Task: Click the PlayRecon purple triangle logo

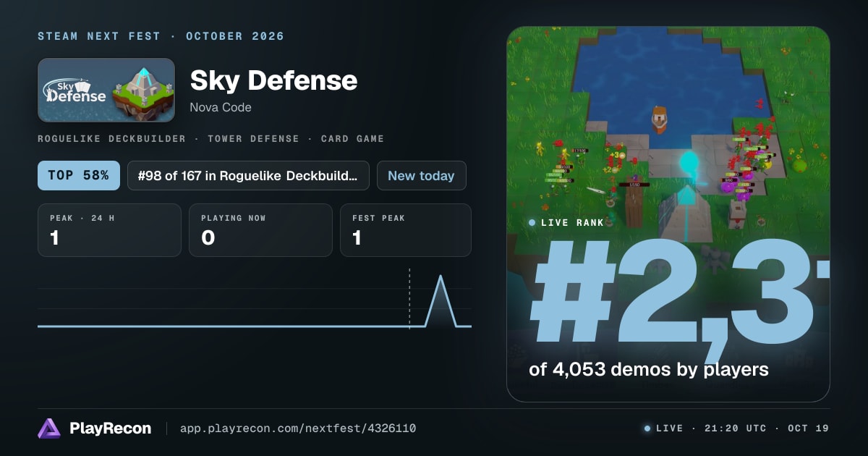Action: tap(49, 428)
